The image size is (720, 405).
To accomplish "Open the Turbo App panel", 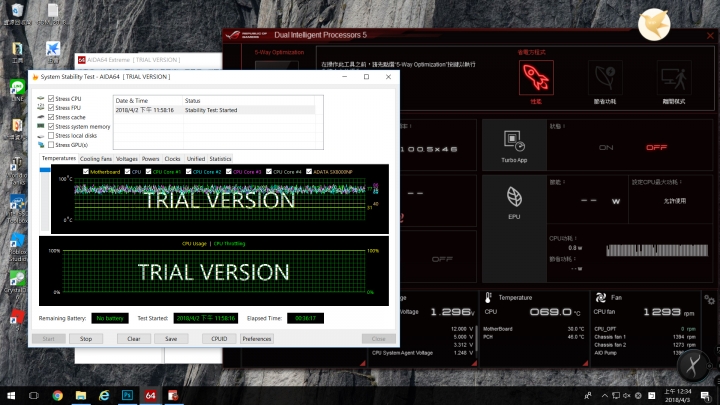I will pyautogui.click(x=514, y=145).
